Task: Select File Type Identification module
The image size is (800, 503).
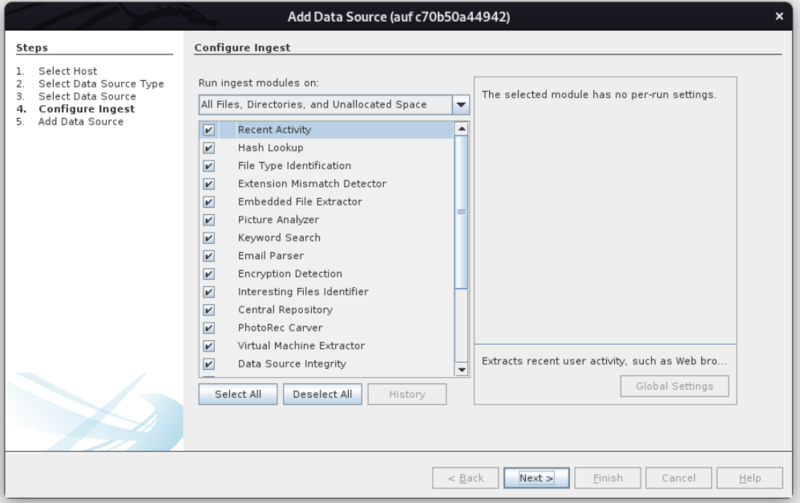Action: click(x=294, y=166)
